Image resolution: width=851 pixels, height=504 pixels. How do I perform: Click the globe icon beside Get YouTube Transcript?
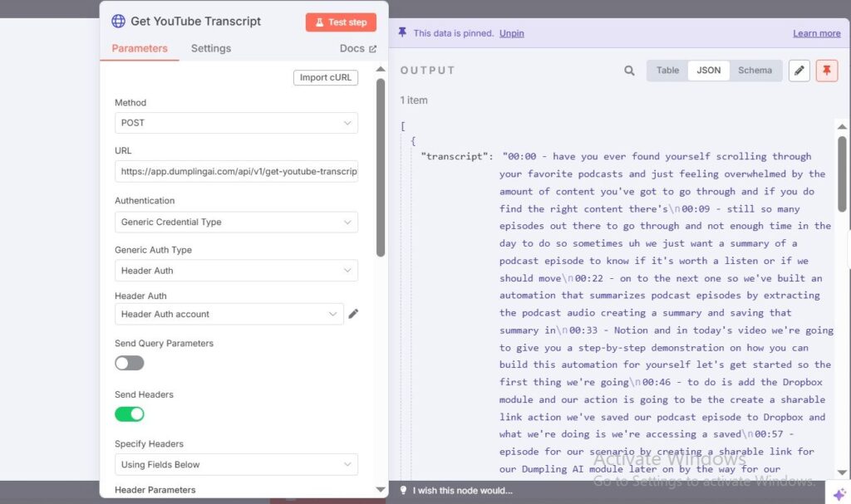[x=118, y=21]
